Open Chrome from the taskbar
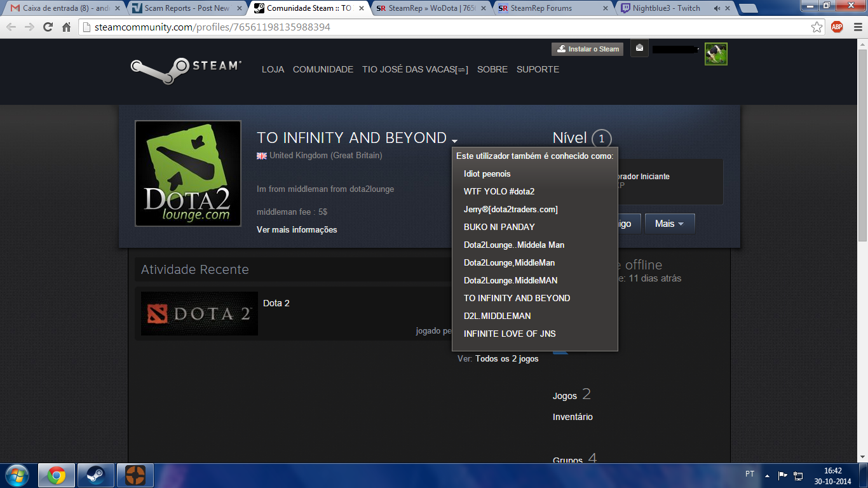 57,475
